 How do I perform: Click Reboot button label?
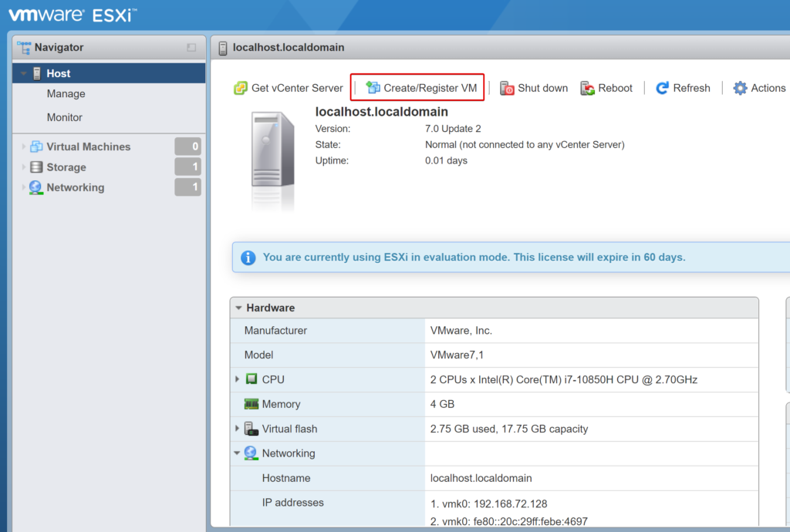[x=615, y=88]
